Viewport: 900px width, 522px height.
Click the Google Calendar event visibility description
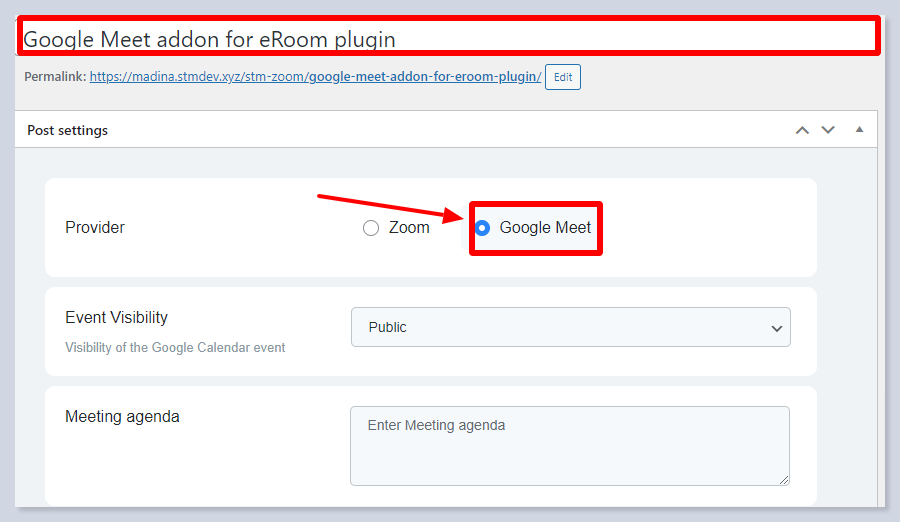pyautogui.click(x=175, y=348)
